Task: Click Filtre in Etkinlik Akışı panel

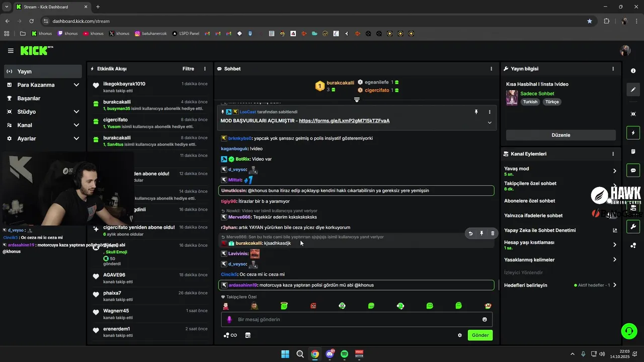Action: [x=188, y=69]
